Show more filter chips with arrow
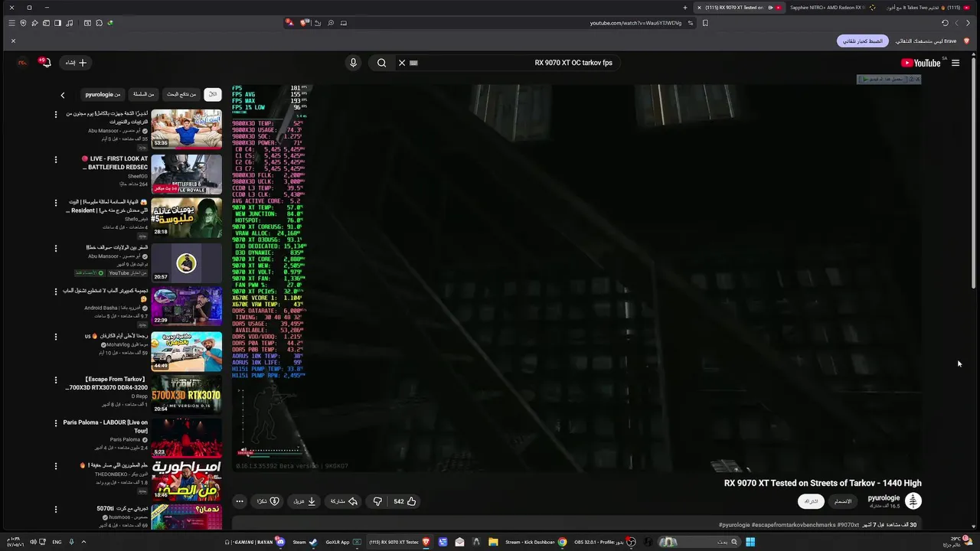The width and height of the screenshot is (980, 551). [63, 95]
